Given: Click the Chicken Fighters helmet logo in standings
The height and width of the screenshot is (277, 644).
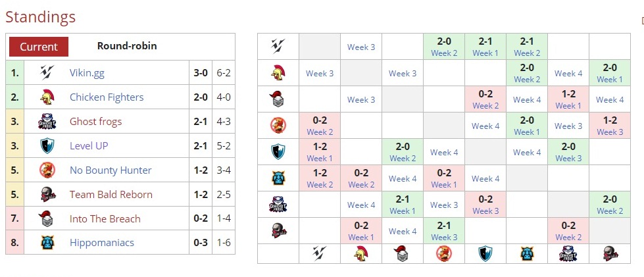Looking at the screenshot, I should tap(47, 97).
